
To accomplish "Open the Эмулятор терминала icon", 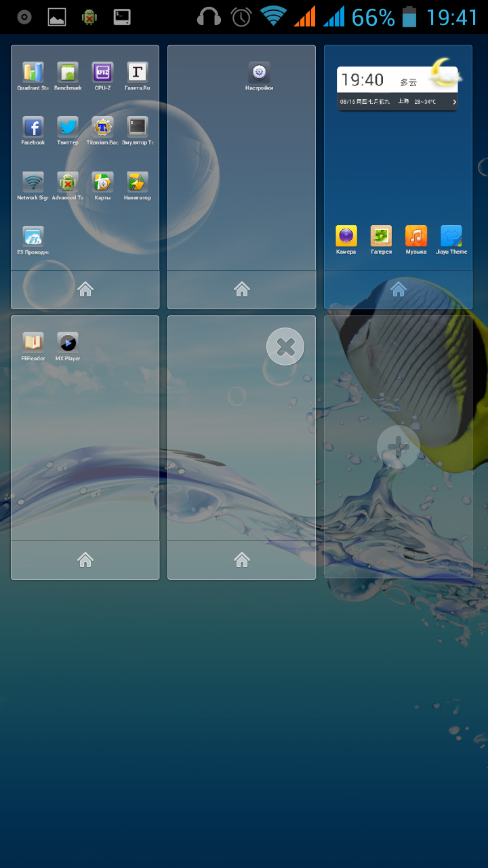I will tap(138, 127).
